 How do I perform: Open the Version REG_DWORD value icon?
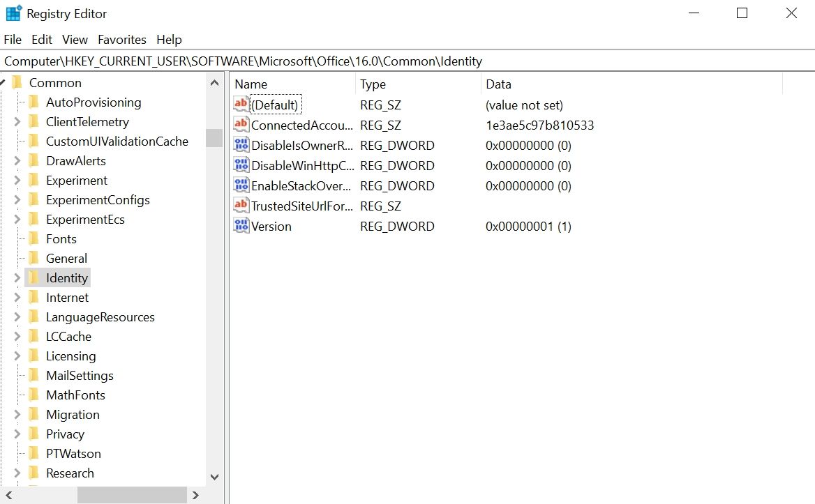click(241, 226)
